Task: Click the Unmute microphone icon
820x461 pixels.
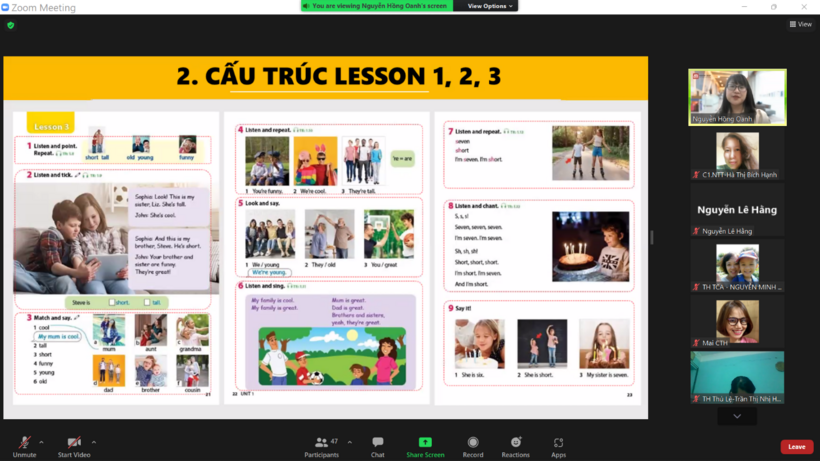Action: click(x=24, y=442)
